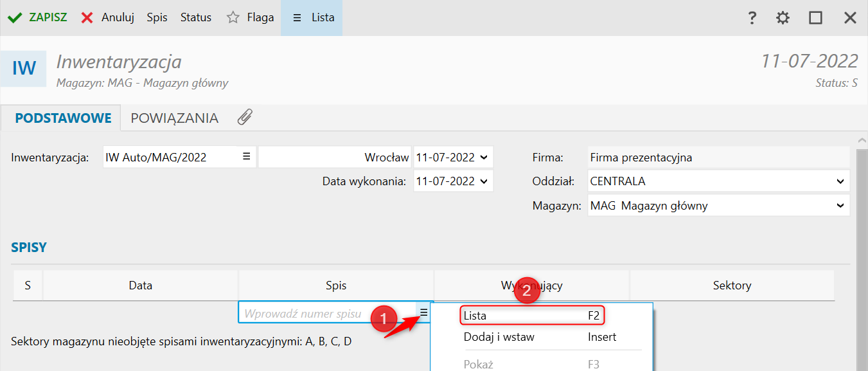Open settings gear icon

pyautogui.click(x=783, y=18)
